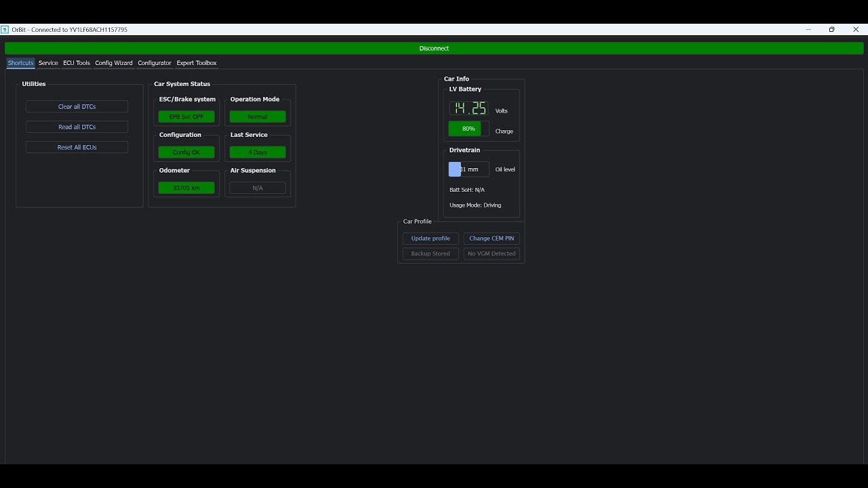
Task: Click the OrBit app icon in title bar
Action: coord(5,30)
